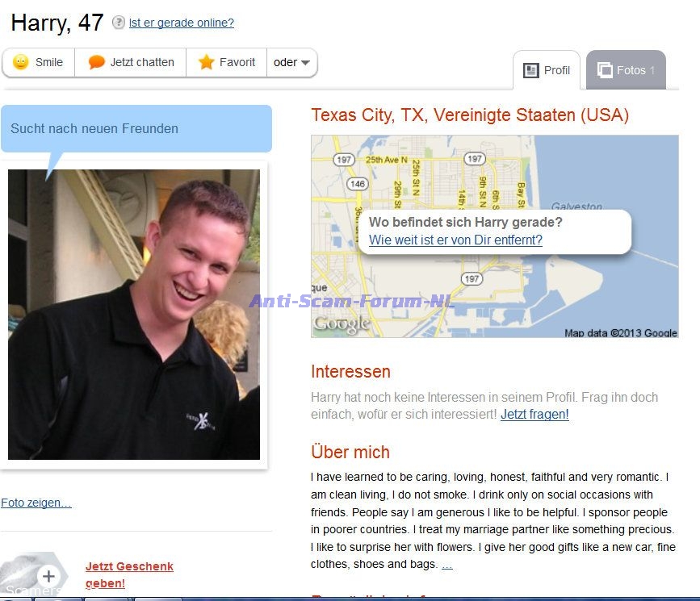Click the Texas City map

pyautogui.click(x=495, y=236)
